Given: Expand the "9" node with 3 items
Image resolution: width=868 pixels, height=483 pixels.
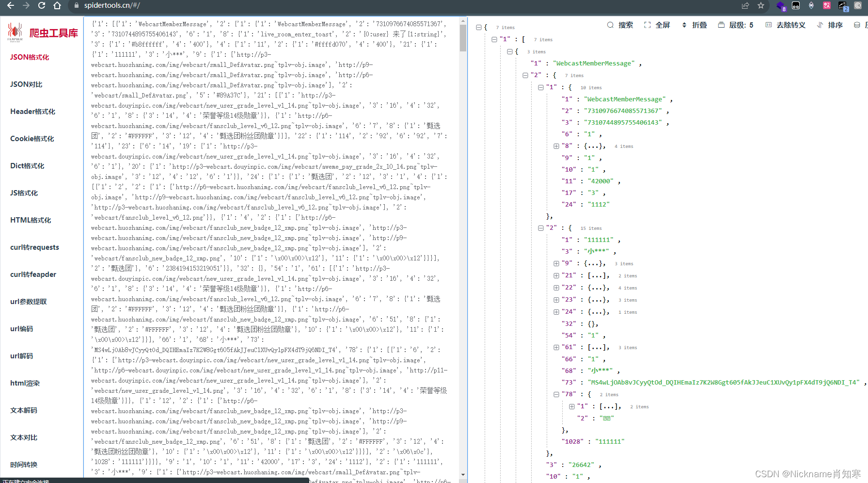Looking at the screenshot, I should [x=556, y=263].
